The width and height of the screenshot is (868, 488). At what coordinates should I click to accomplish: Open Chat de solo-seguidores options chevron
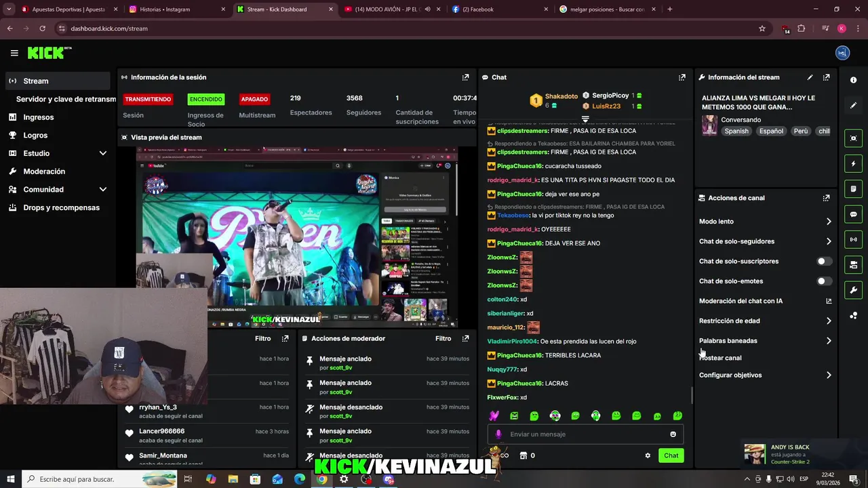click(x=829, y=241)
